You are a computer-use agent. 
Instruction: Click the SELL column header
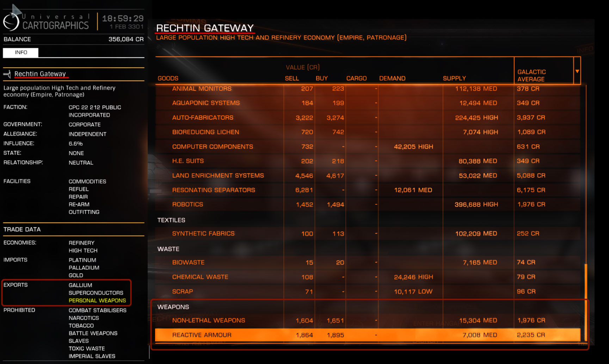pos(292,78)
